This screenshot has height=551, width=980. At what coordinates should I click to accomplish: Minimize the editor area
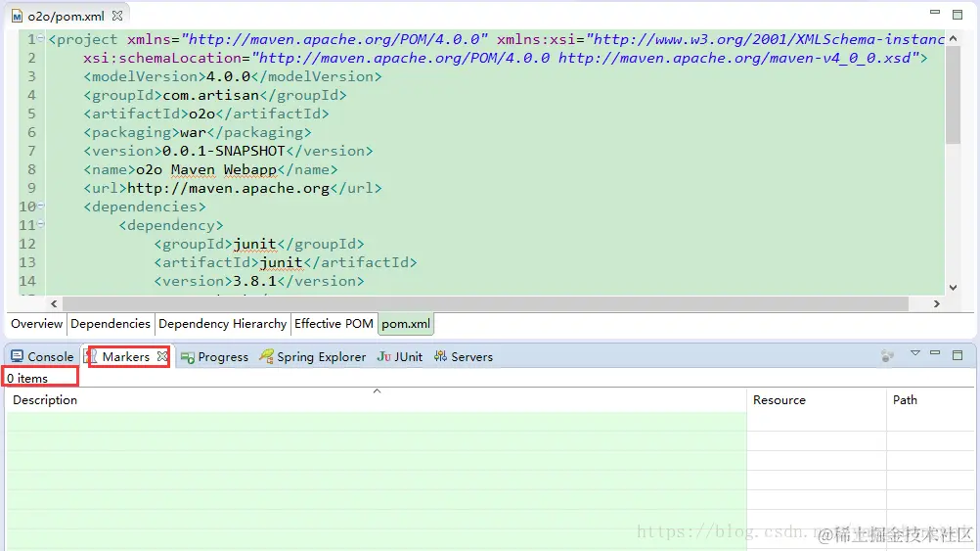pyautogui.click(x=935, y=13)
